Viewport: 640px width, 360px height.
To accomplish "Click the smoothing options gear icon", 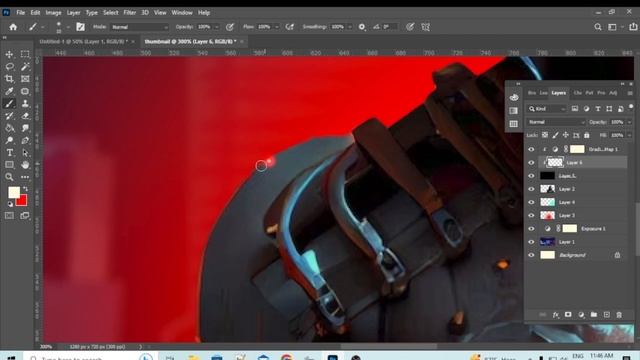I will tap(362, 27).
